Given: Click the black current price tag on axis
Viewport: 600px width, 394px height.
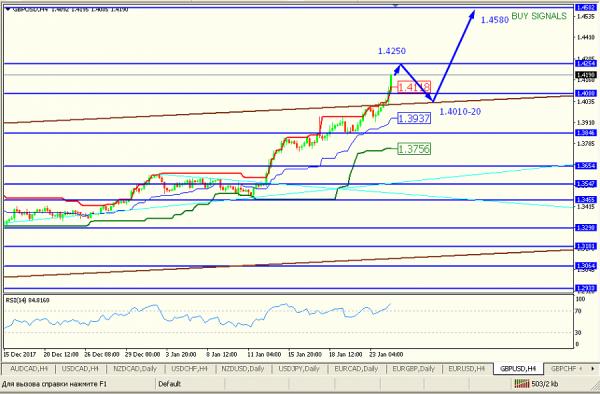Looking at the screenshot, I should [585, 75].
